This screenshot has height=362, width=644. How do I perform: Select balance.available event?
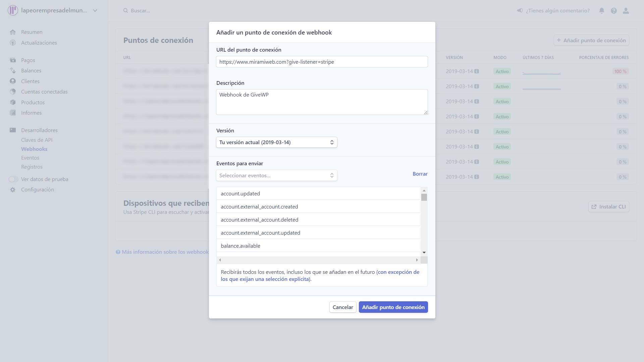pyautogui.click(x=318, y=246)
